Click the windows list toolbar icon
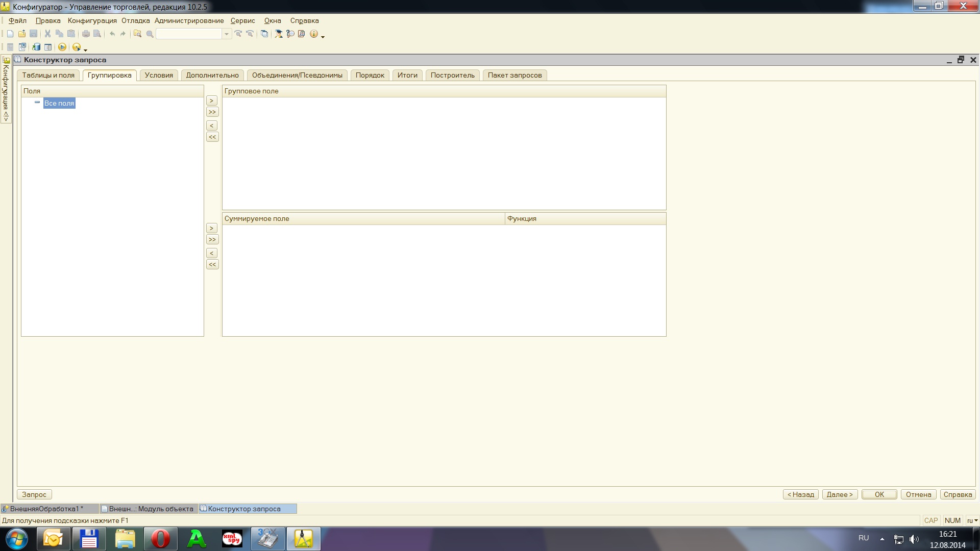The height and width of the screenshot is (551, 980). pyautogui.click(x=264, y=34)
